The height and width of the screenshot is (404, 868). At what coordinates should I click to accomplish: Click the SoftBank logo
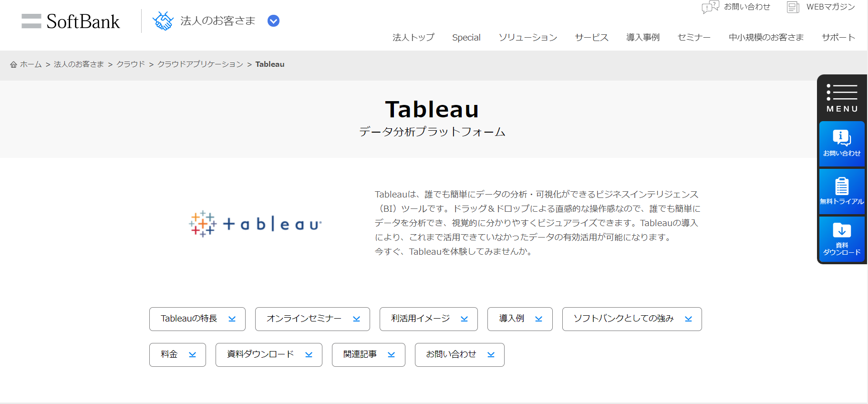tap(71, 21)
